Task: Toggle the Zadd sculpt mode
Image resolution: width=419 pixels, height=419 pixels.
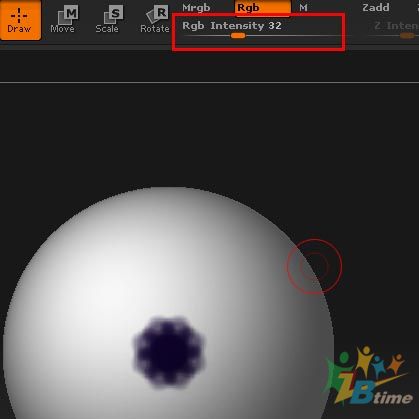Action: tap(376, 7)
